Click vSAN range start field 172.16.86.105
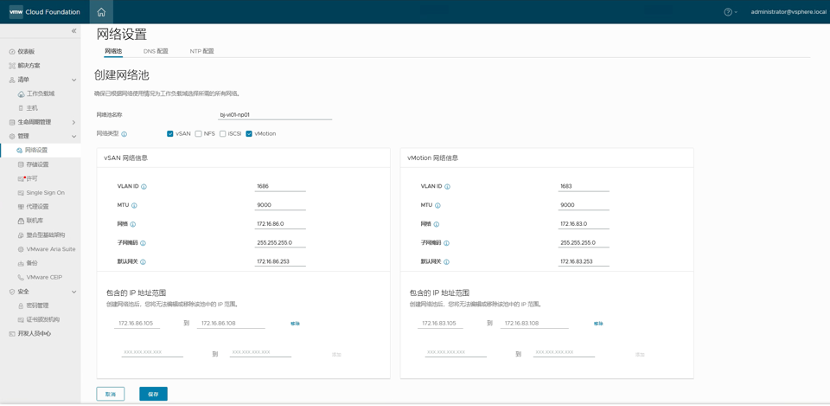 [x=137, y=323]
